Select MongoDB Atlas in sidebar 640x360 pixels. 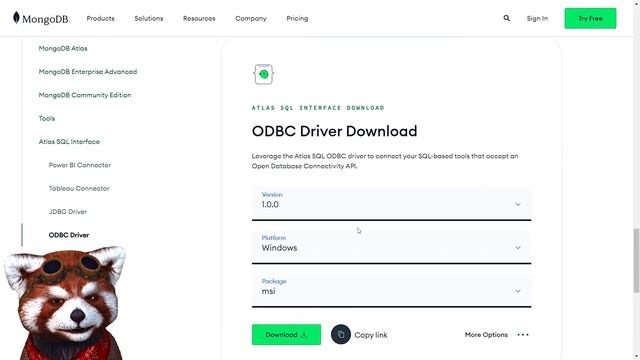coord(63,48)
